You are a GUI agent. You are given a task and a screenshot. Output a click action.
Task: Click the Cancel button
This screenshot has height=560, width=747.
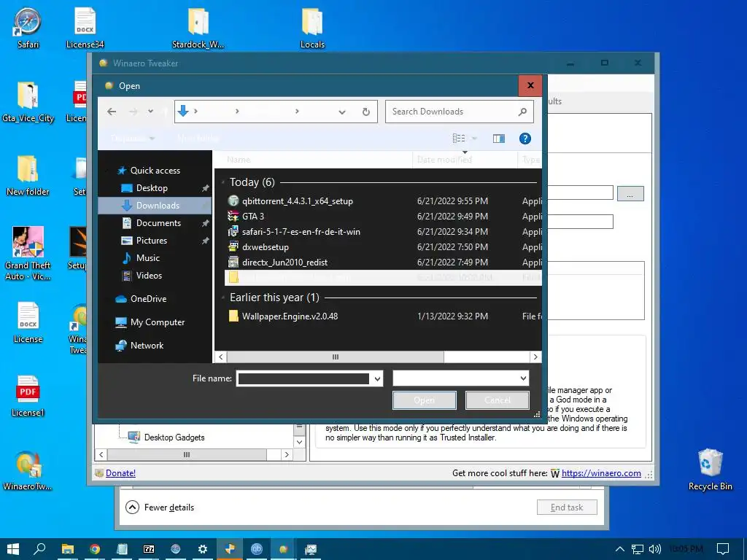click(x=497, y=400)
